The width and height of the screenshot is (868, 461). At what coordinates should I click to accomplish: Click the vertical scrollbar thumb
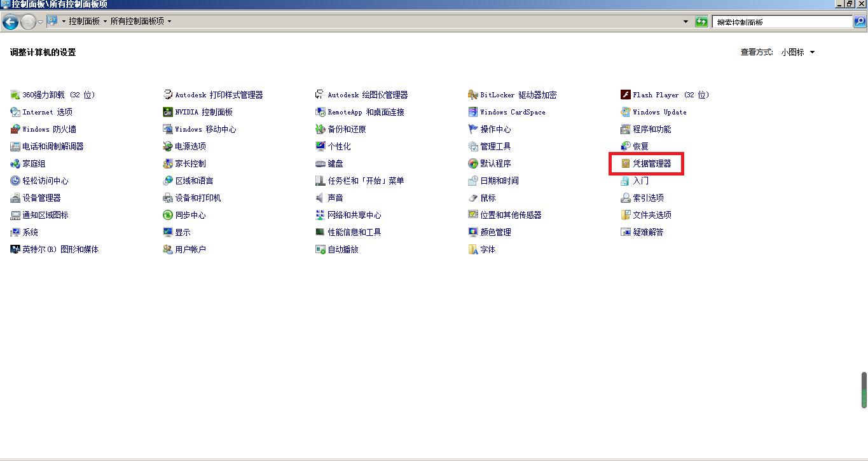pos(864,390)
